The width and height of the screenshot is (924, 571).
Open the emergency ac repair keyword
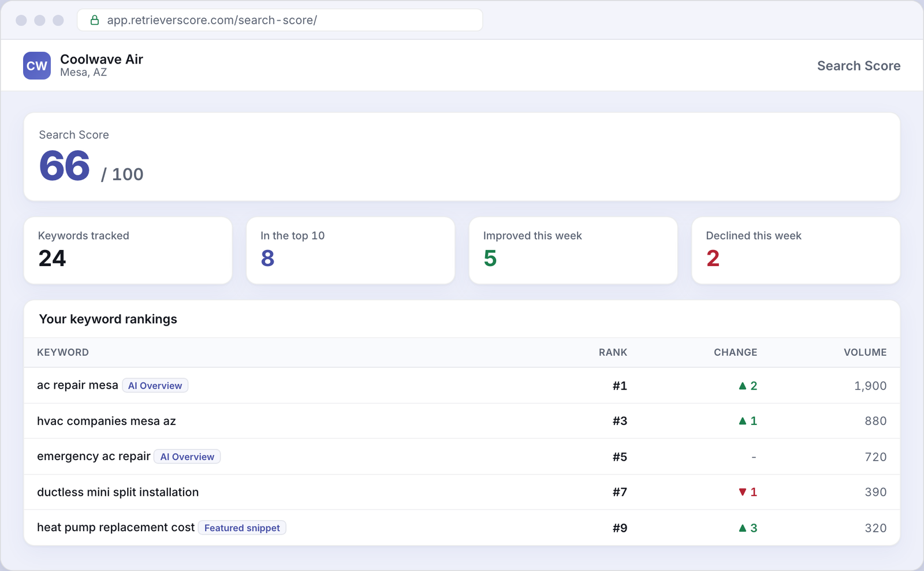(94, 456)
